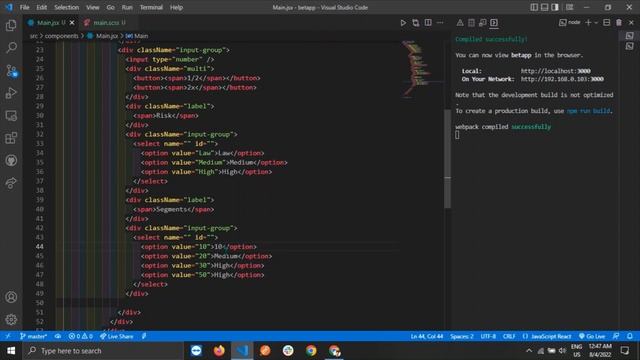This screenshot has width=640, height=360.
Task: Change indentation via Spaces: 2
Action: pyautogui.click(x=462, y=336)
